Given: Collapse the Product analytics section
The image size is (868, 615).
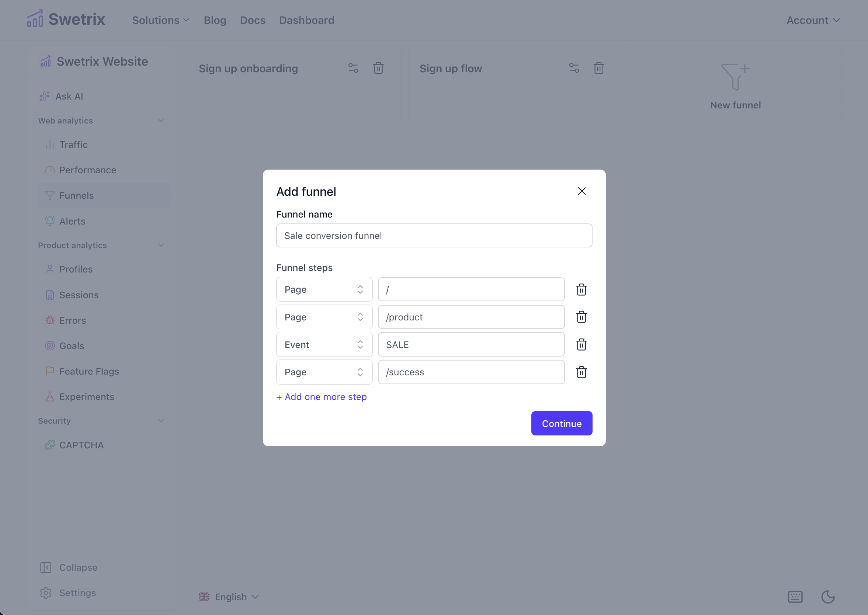Looking at the screenshot, I should tap(161, 245).
